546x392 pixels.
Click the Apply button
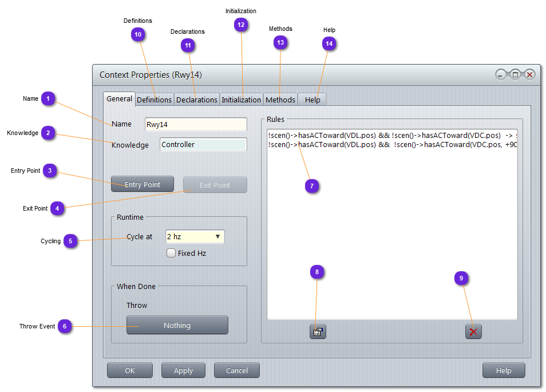pos(183,370)
